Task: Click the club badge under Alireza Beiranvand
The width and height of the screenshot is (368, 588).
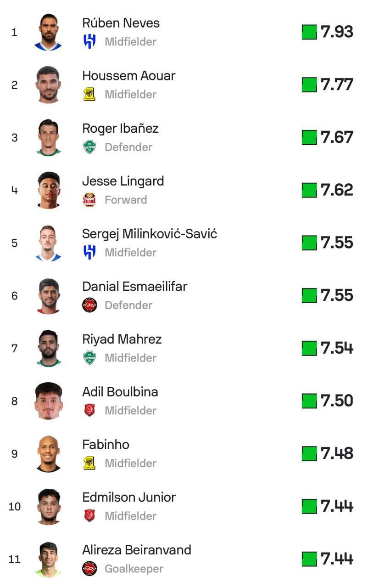Action: pos(89,568)
